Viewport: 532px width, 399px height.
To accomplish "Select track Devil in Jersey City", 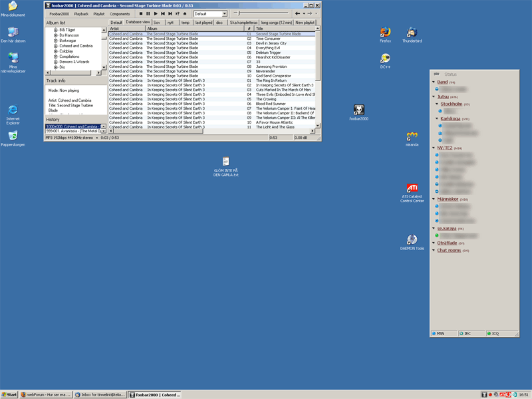I will point(211,43).
